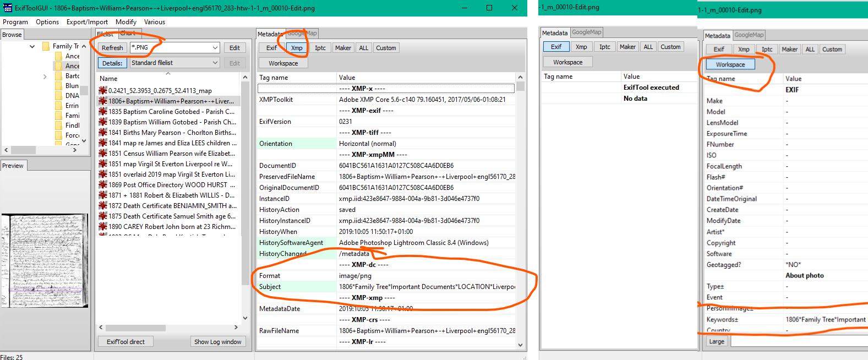Click file icon of 1872 Death Certificate BENJAMIN_SMITH

point(102,206)
